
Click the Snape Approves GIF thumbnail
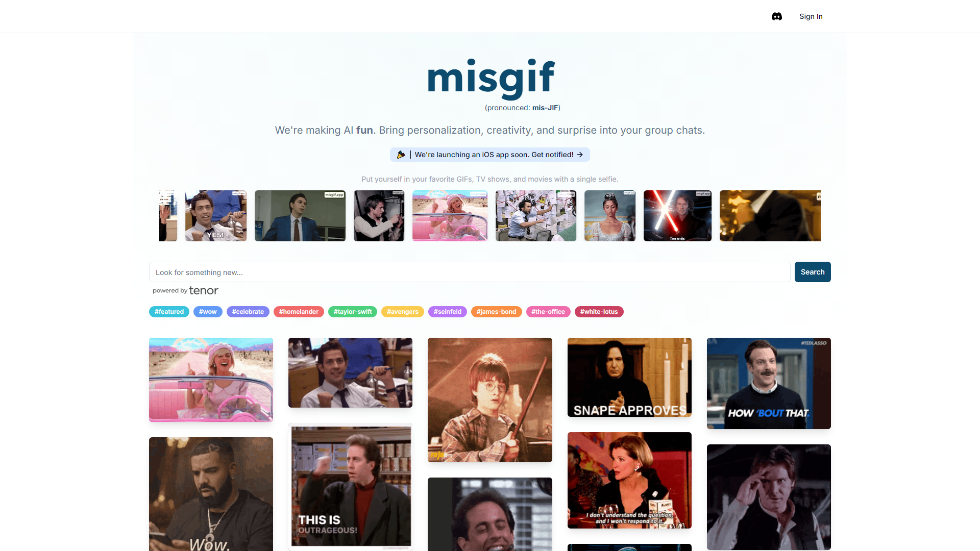click(629, 378)
